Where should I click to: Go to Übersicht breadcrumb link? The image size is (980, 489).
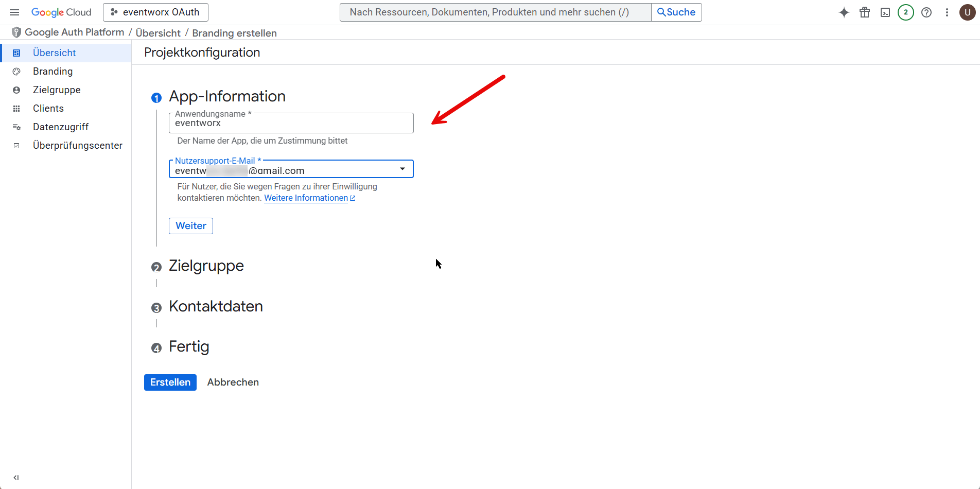point(158,33)
